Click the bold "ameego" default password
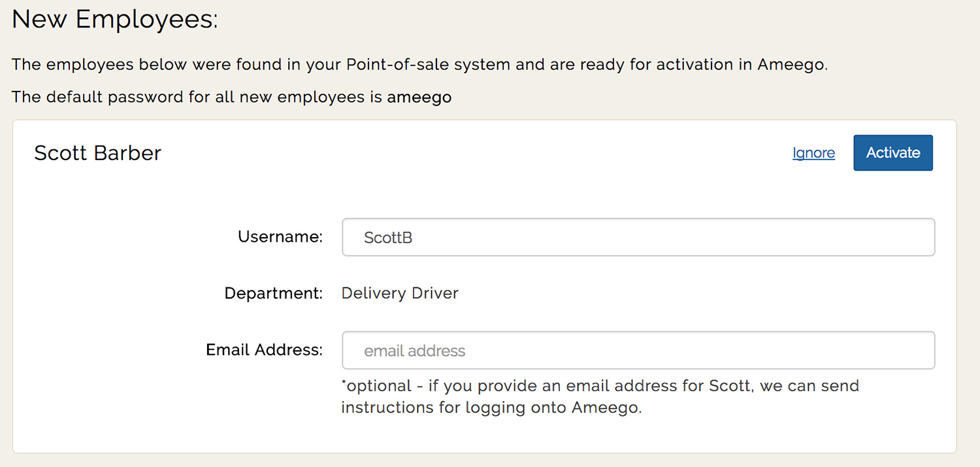The width and height of the screenshot is (980, 467). pyautogui.click(x=419, y=98)
